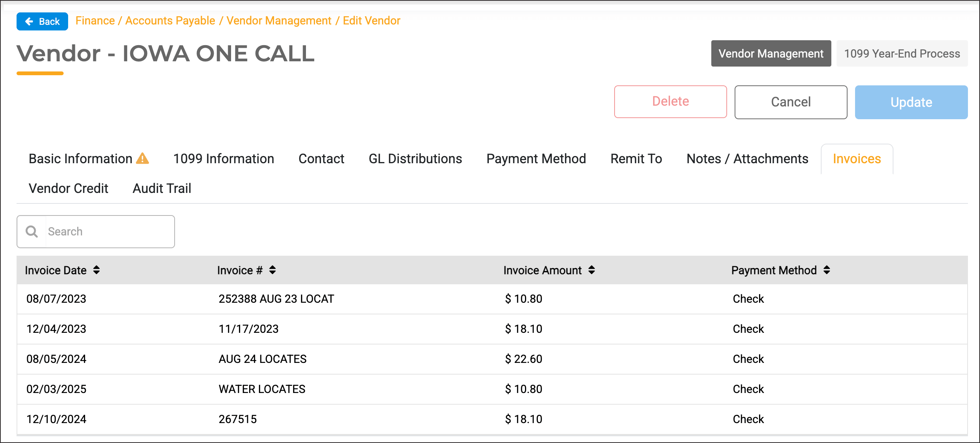Select the 08/07/2023 invoice date
Image resolution: width=980 pixels, height=443 pixels.
pyautogui.click(x=56, y=299)
